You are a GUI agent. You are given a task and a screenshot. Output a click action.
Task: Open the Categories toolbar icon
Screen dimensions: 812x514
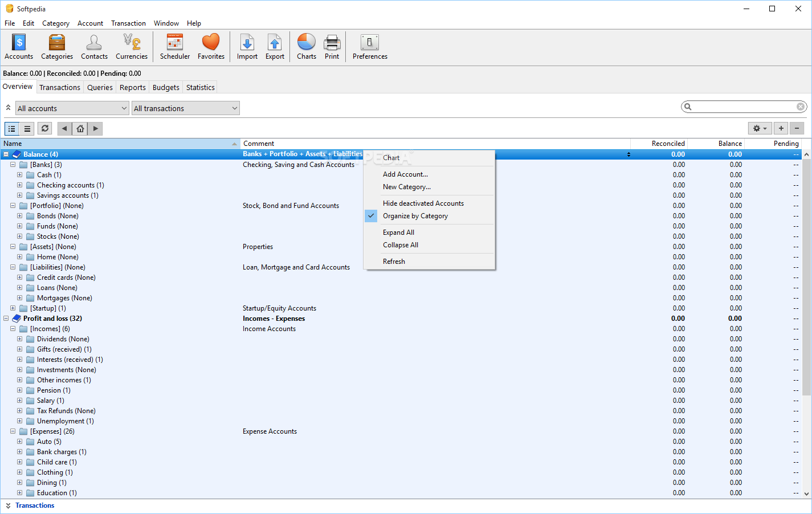[x=57, y=47]
